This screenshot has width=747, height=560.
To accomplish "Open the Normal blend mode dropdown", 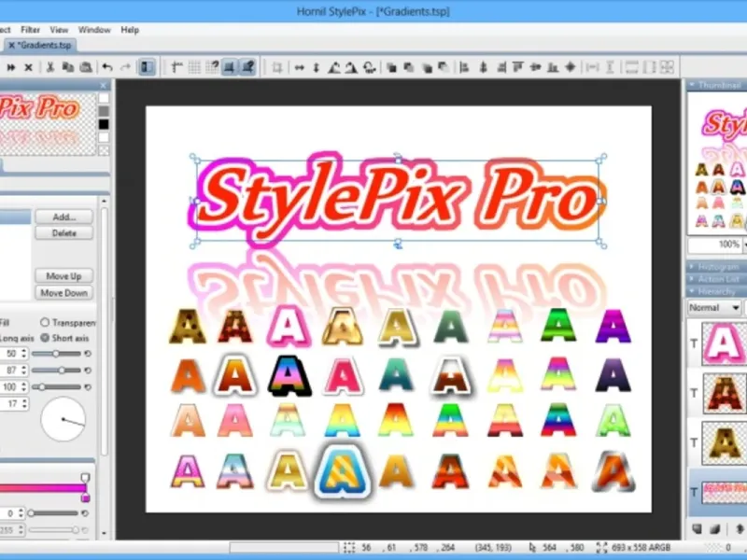I will point(714,308).
